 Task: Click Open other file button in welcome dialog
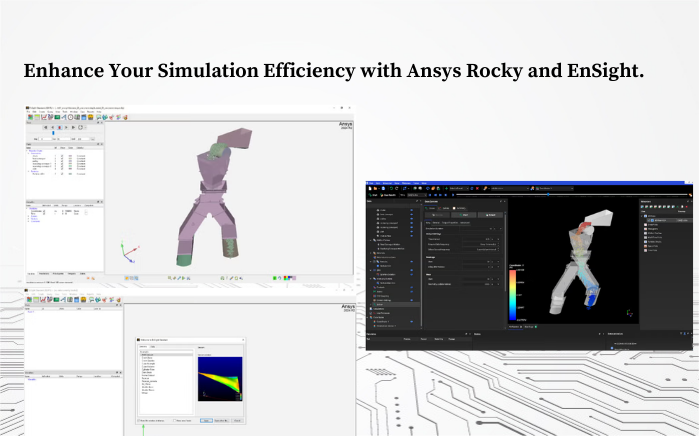221,420
